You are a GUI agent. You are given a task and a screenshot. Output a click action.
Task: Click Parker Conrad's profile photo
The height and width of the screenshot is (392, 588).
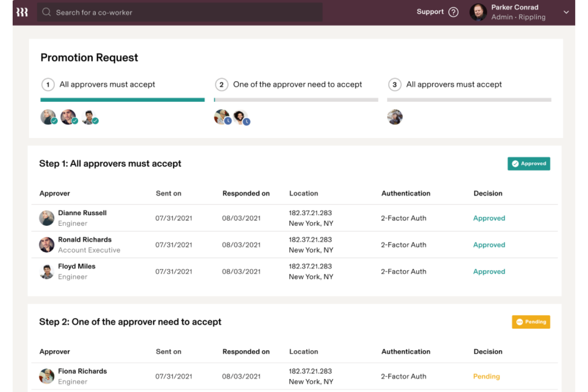(478, 12)
